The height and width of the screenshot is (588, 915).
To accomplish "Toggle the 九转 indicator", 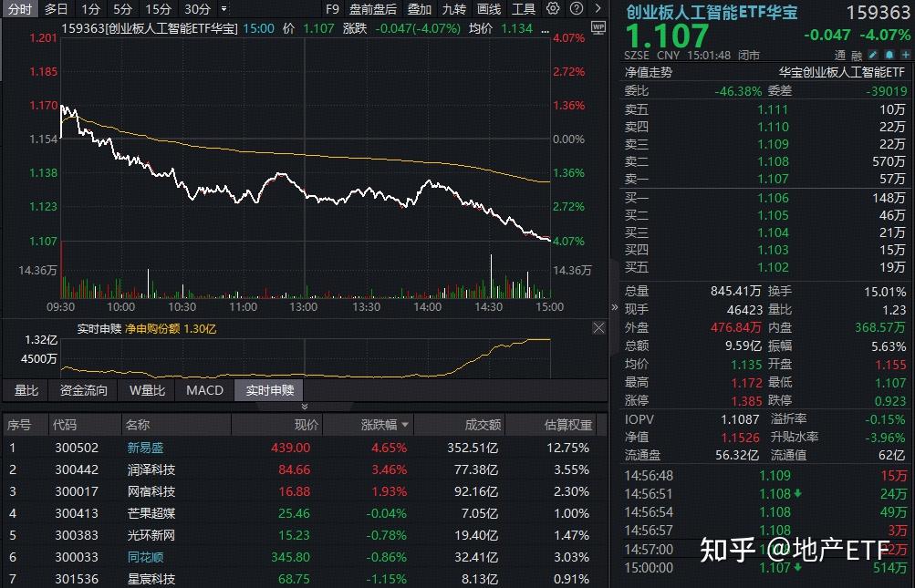I will point(454,9).
